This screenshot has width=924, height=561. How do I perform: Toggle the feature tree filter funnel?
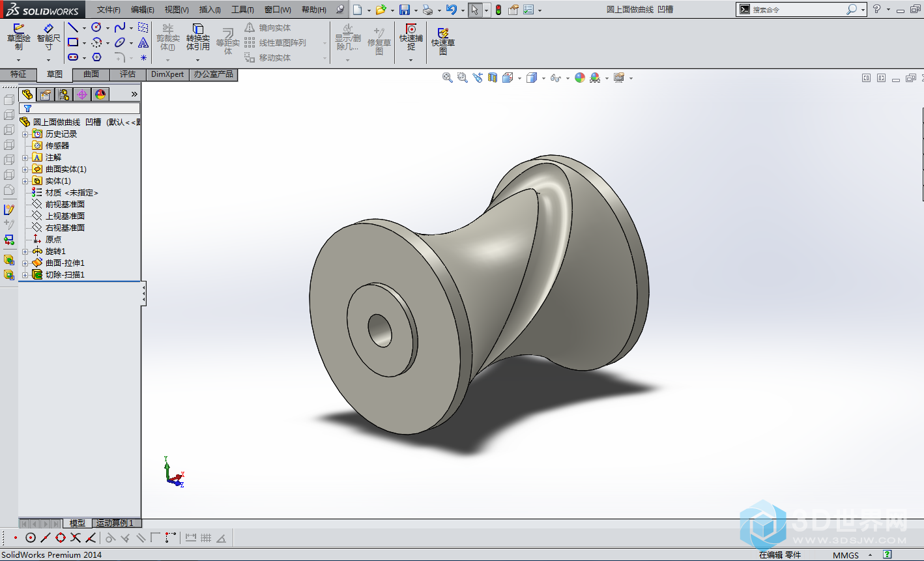[x=27, y=108]
